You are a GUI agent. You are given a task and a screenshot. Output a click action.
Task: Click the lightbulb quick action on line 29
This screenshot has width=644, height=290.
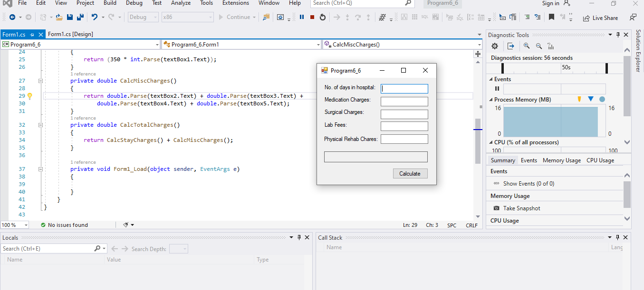[29, 96]
